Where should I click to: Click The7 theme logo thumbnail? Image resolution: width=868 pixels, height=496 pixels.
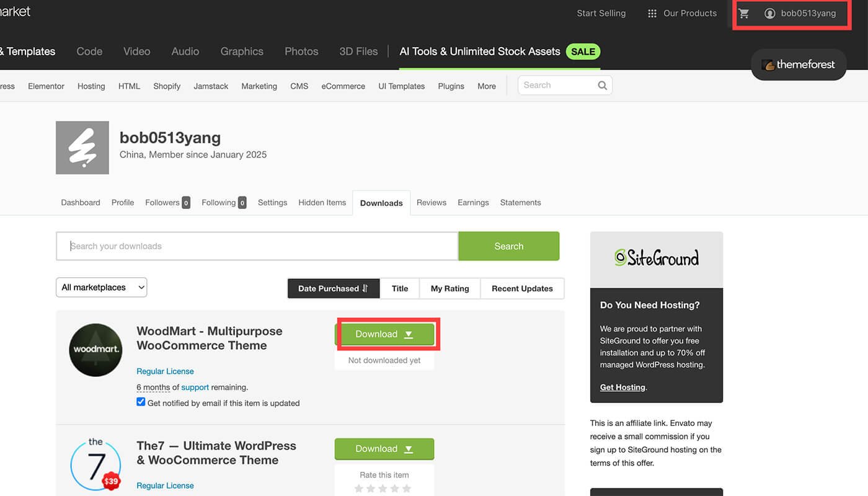pos(95,464)
